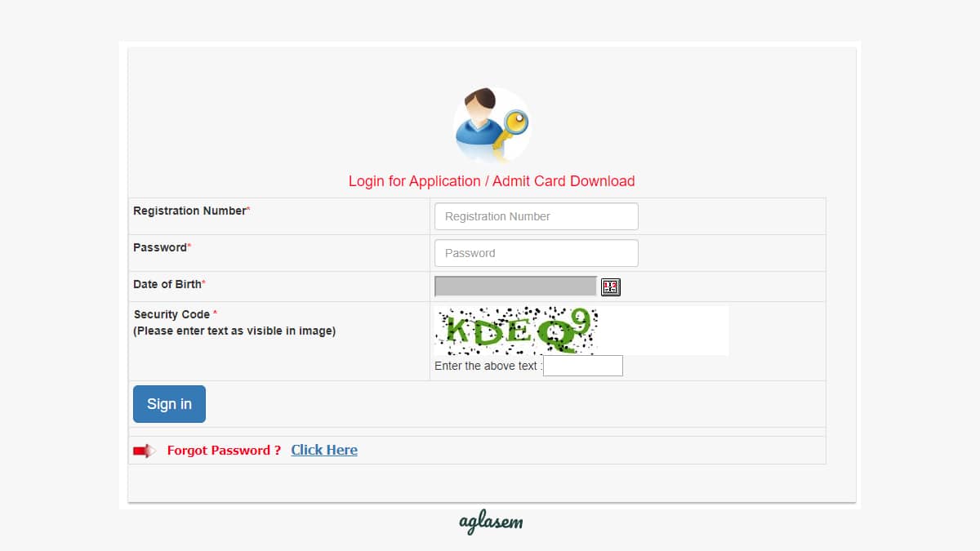Screen dimensions: 980x551
Task: Focus the 'Enter the above text' captcha box
Action: point(582,366)
